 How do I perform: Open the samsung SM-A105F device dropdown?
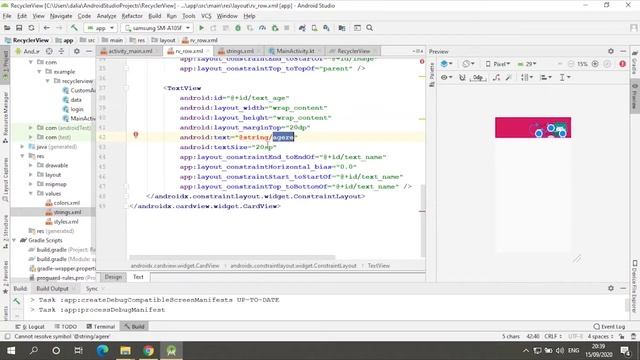157,28
